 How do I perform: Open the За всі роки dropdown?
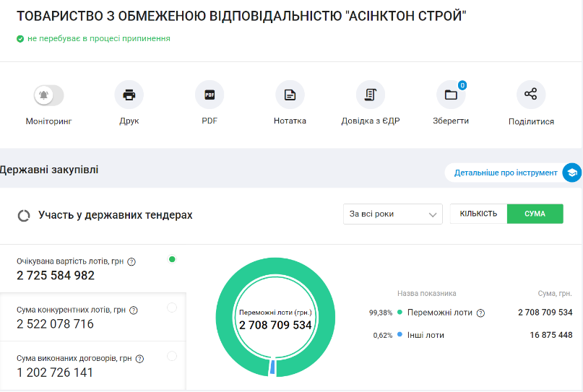(392, 214)
